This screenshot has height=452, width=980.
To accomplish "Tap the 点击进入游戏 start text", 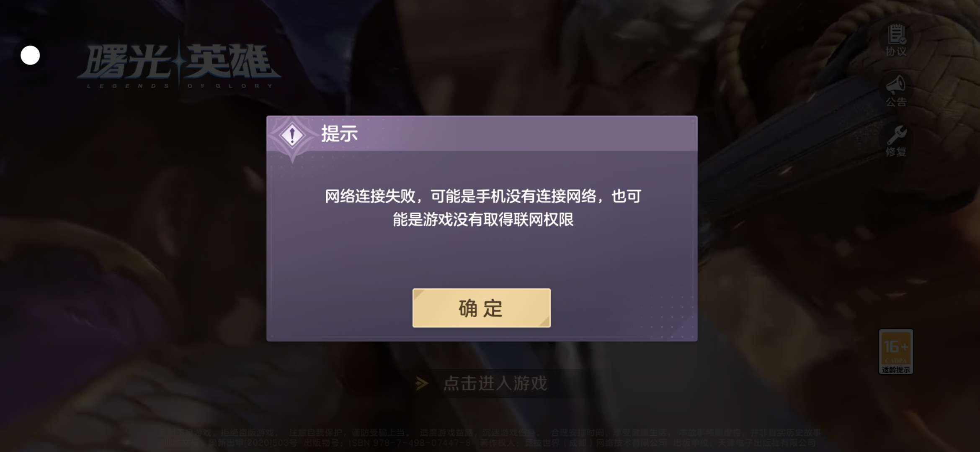I will pyautogui.click(x=495, y=383).
